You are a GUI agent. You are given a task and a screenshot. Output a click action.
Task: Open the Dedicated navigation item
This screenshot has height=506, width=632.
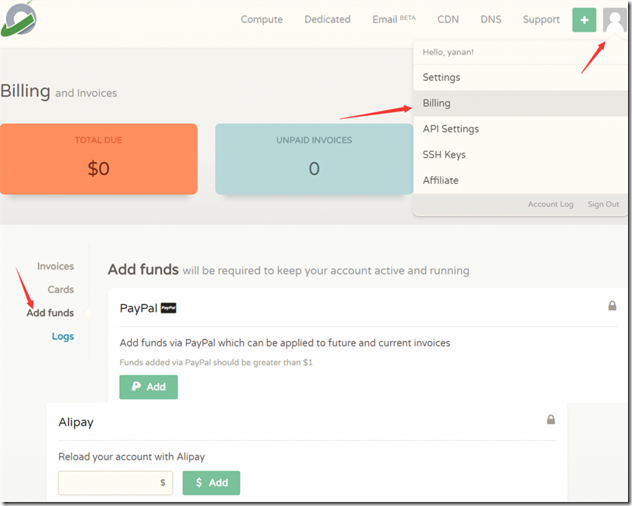click(x=328, y=19)
